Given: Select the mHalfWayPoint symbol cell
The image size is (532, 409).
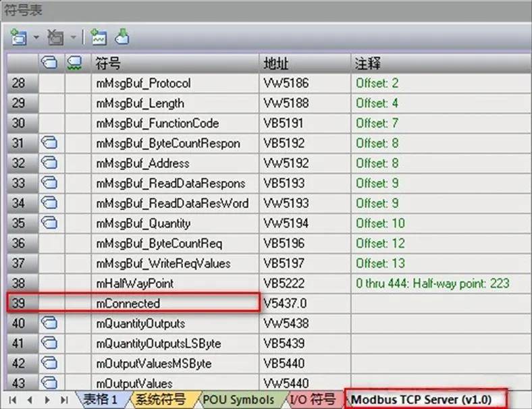Looking at the screenshot, I should click(175, 283).
